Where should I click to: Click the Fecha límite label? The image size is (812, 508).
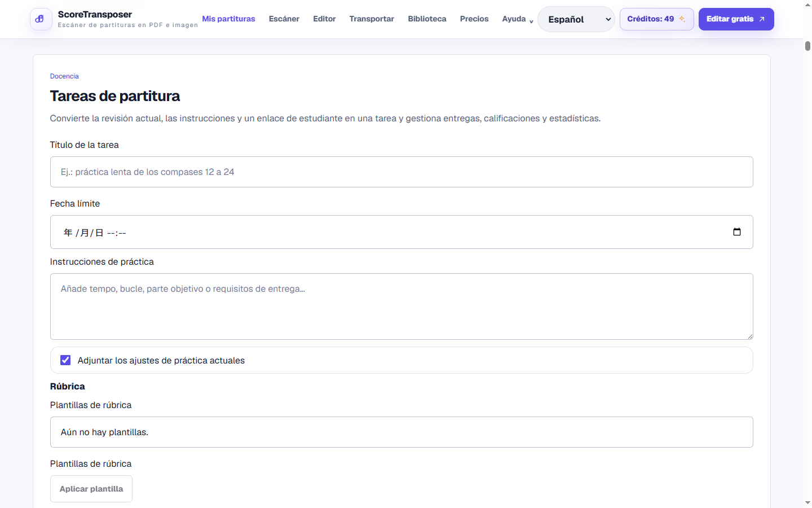(x=75, y=204)
